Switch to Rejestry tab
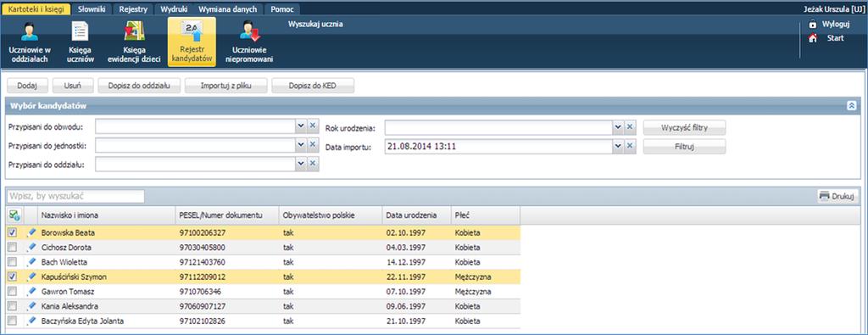The width and height of the screenshot is (868, 335). pos(133,9)
